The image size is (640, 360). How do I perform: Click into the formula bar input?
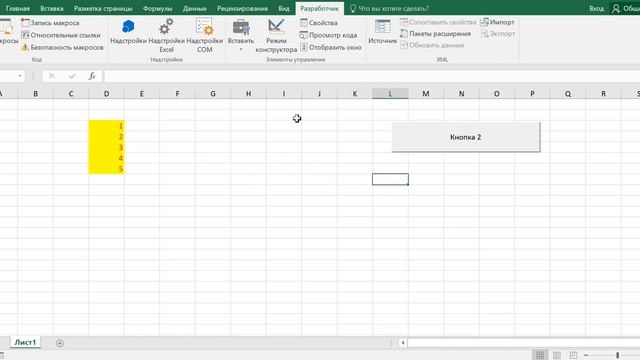pos(371,76)
